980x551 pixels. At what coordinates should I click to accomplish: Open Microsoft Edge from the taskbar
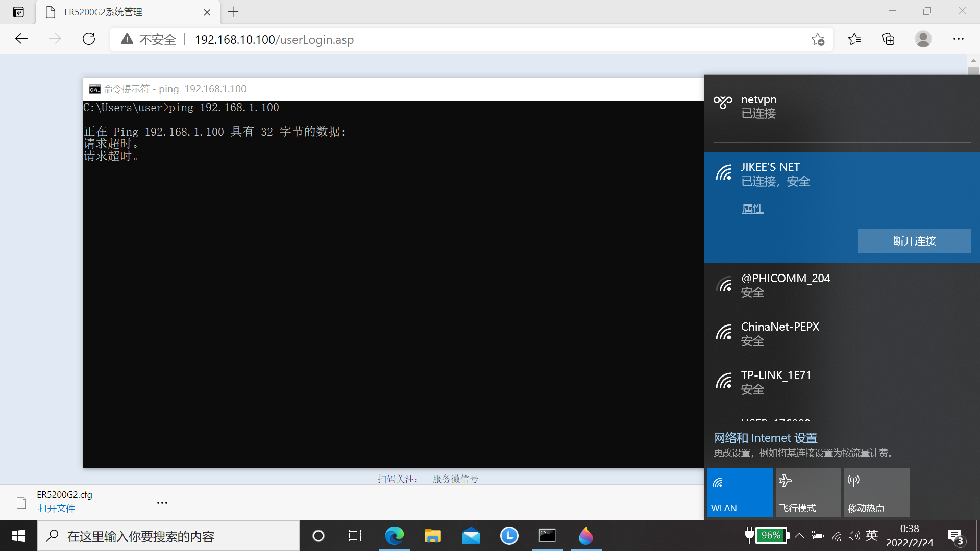coord(394,536)
